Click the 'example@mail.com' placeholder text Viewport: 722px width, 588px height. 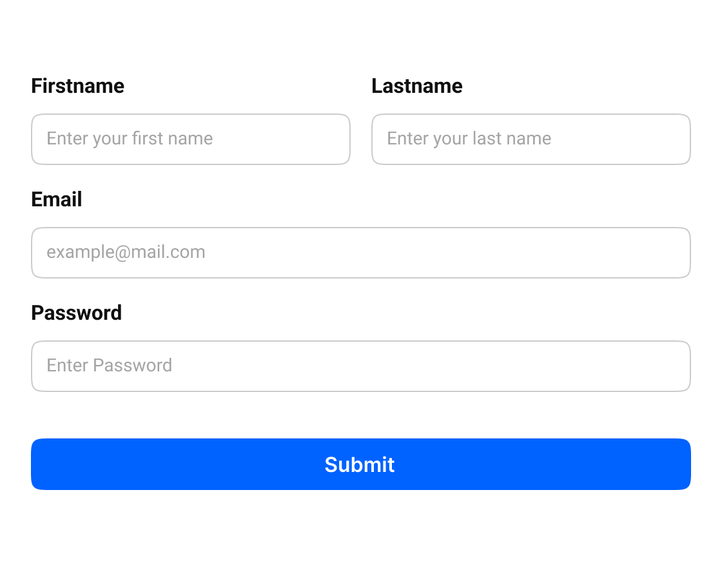pos(126,252)
